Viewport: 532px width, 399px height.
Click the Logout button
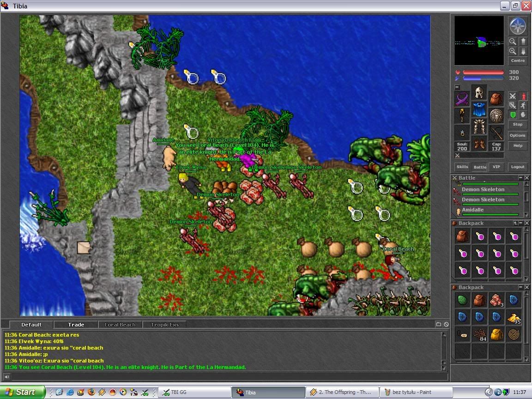(518, 167)
